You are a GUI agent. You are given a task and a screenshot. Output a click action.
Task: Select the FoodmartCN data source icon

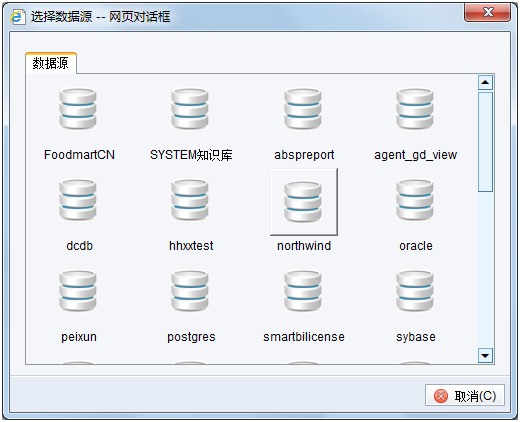click(78, 109)
